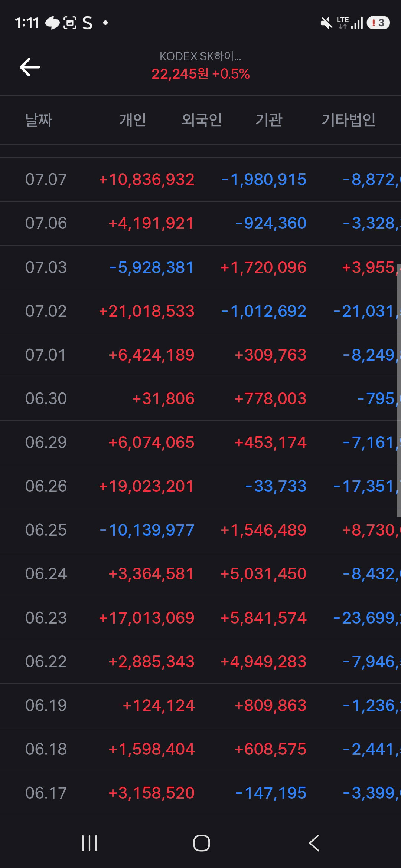401x868 pixels.
Task: Tap the Android recent apps button
Action: [89, 843]
